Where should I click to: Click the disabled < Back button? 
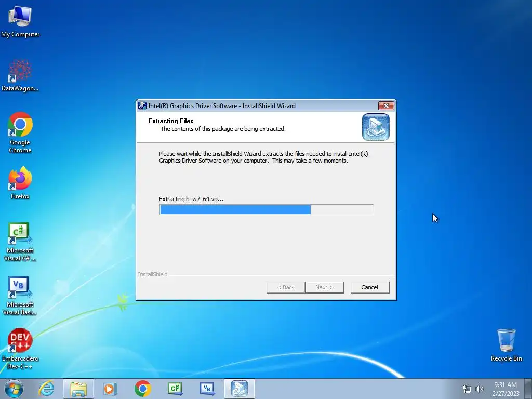click(x=286, y=287)
